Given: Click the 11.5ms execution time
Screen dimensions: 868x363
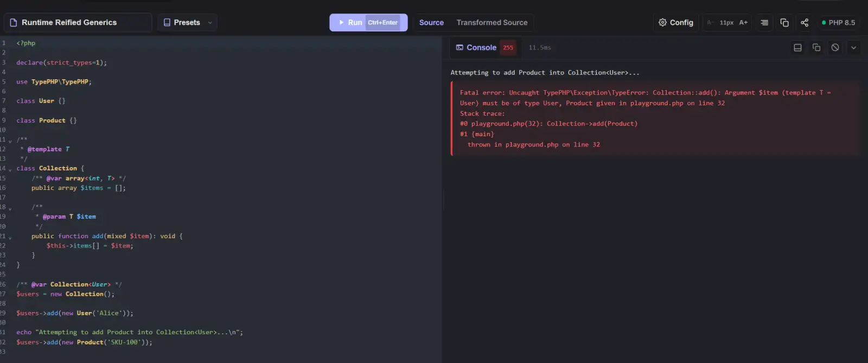Looking at the screenshot, I should point(540,48).
